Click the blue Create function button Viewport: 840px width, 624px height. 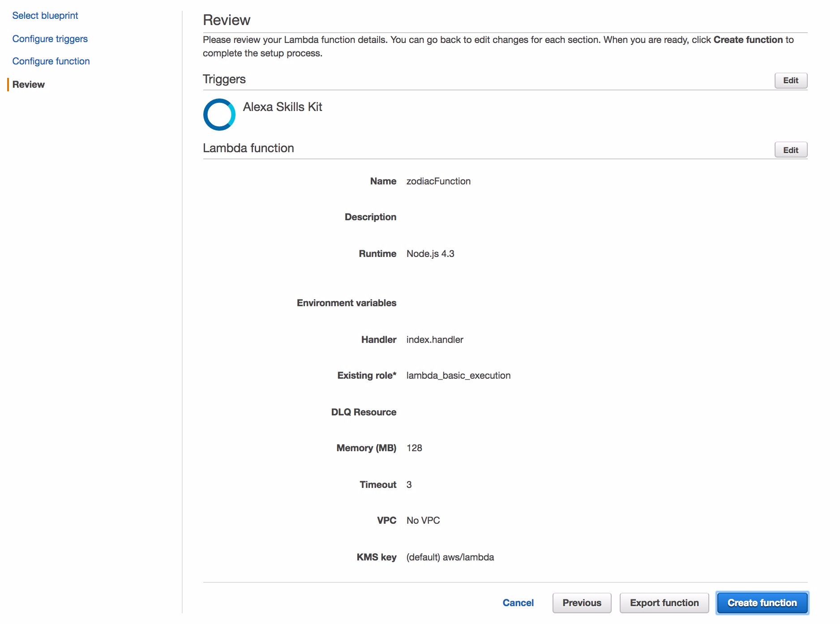[x=762, y=603]
